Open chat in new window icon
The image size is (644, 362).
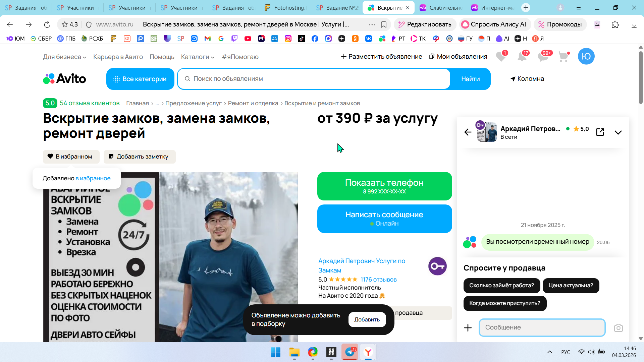tap(600, 132)
